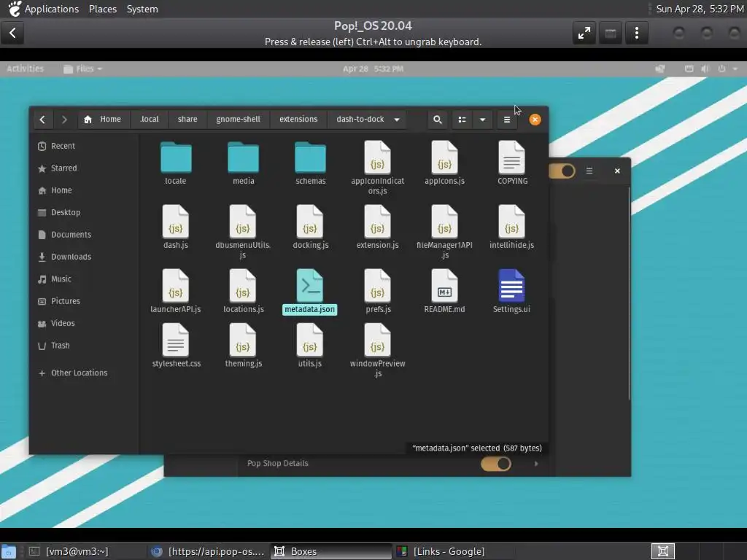Open the Boxes three-dot menu
The image size is (747, 560).
coord(636,33)
